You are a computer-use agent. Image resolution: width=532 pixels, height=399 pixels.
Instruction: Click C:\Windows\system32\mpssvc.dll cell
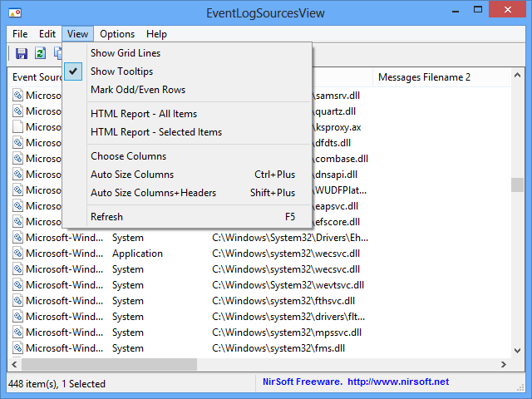coord(287,332)
